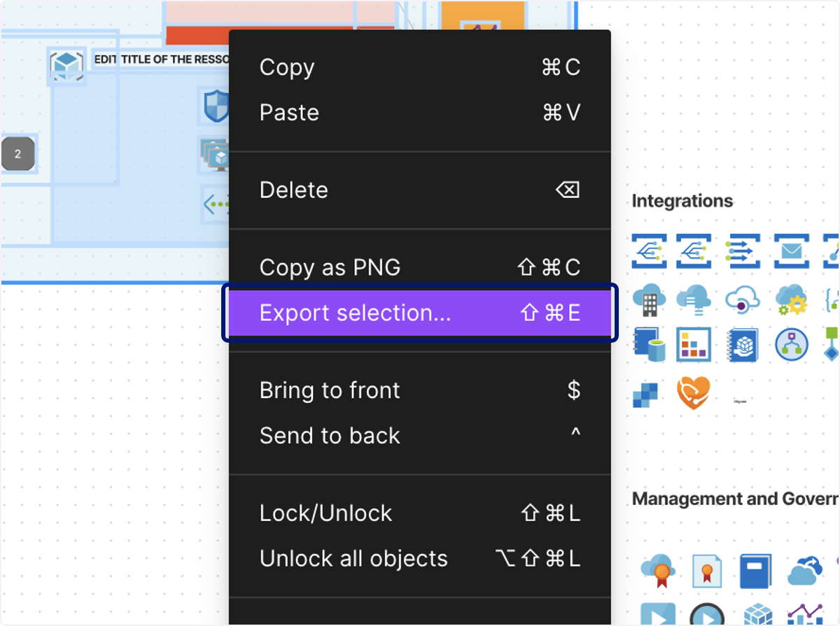Click the circular flow-diagram icon

[x=792, y=345]
